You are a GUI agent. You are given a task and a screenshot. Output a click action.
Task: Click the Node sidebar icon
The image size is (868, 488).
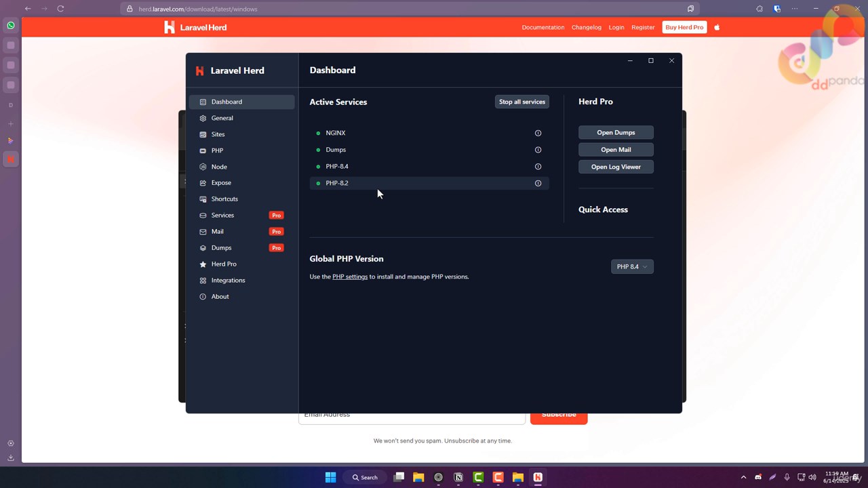pos(203,167)
